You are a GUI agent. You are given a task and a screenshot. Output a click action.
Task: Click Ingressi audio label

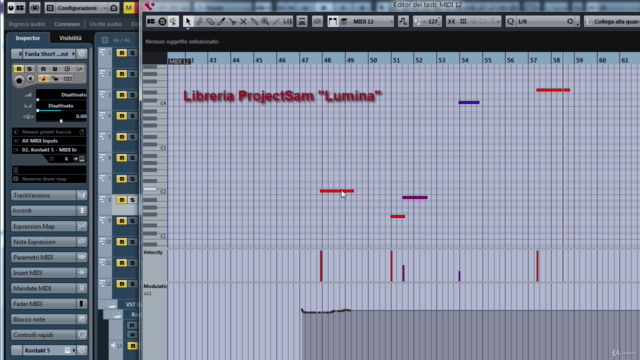(x=27, y=24)
